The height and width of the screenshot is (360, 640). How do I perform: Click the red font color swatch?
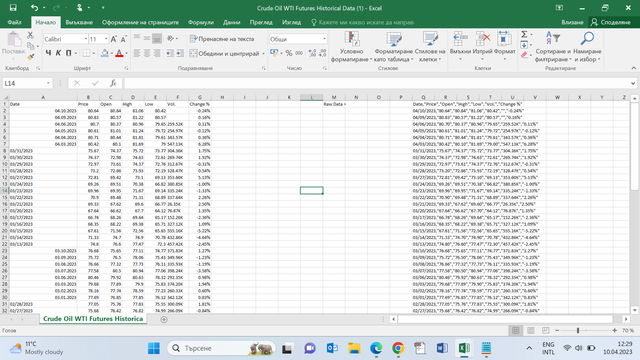[119, 53]
